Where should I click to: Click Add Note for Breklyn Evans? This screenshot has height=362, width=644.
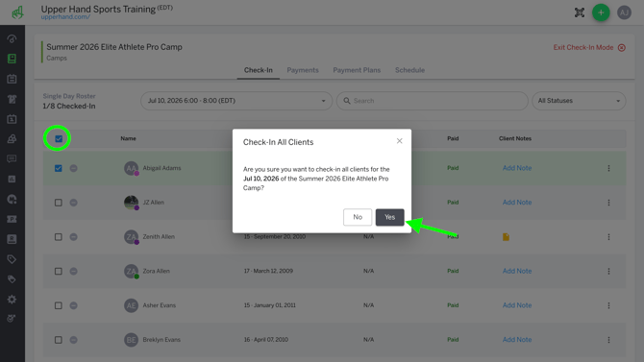(x=517, y=339)
